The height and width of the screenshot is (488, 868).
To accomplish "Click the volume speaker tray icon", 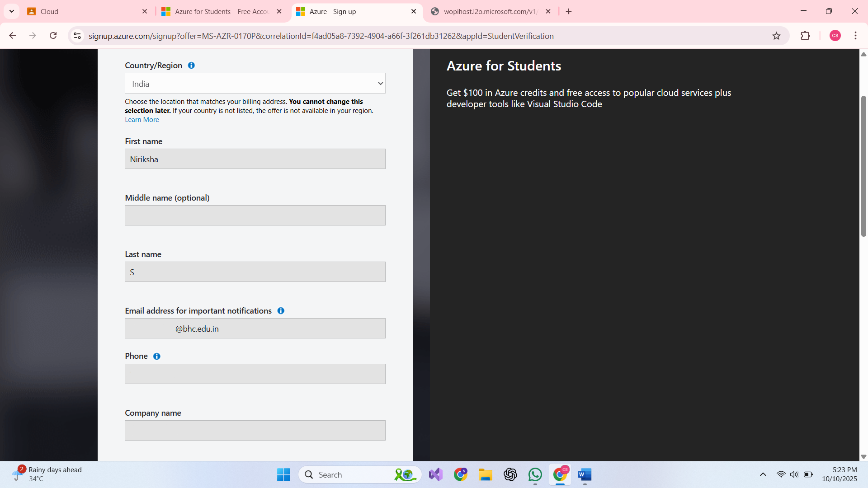I will (794, 474).
